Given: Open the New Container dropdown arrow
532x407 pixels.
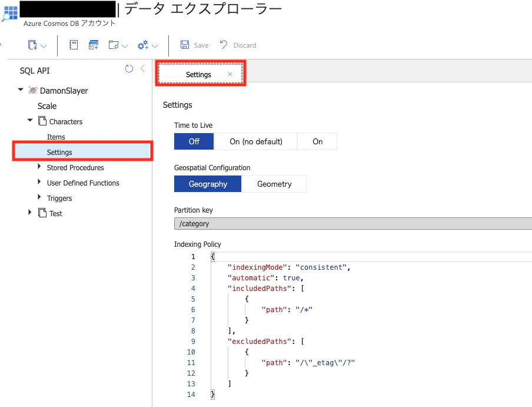Looking at the screenshot, I should point(44,46).
